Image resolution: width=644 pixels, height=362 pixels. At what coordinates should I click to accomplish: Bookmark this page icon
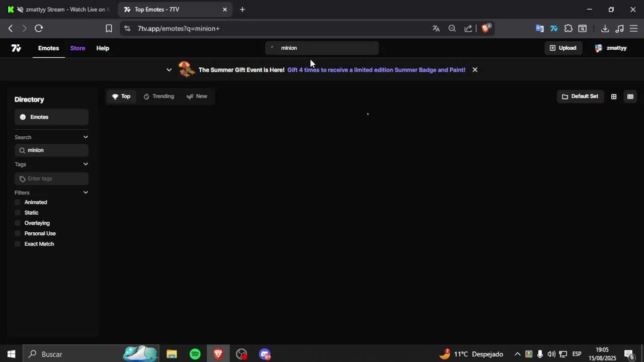[109, 29]
